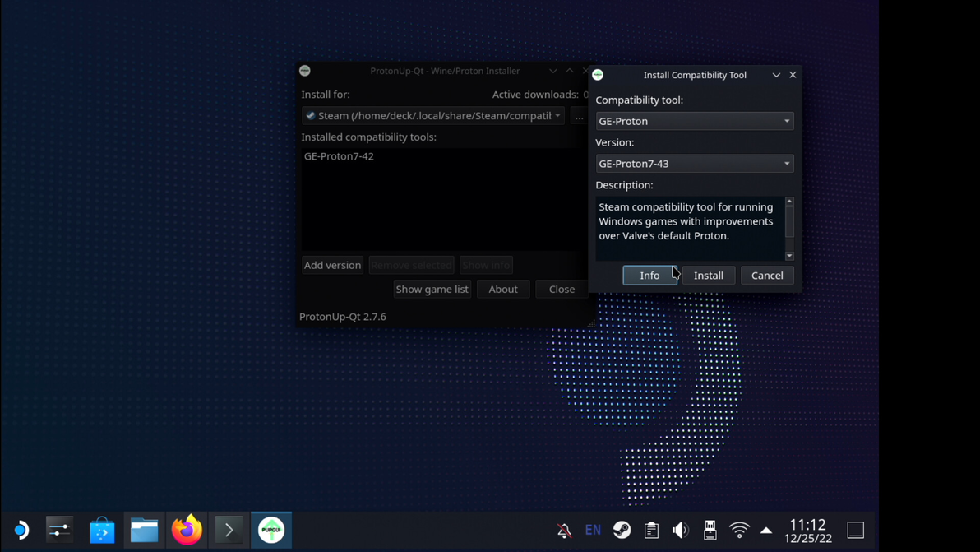The height and width of the screenshot is (552, 980).
Task: Open Konsole terminal from taskbar
Action: 229,530
